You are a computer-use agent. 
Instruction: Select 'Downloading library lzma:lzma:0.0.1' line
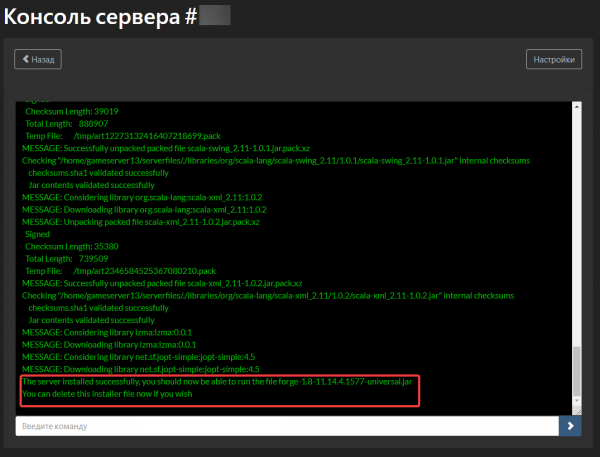(x=109, y=344)
